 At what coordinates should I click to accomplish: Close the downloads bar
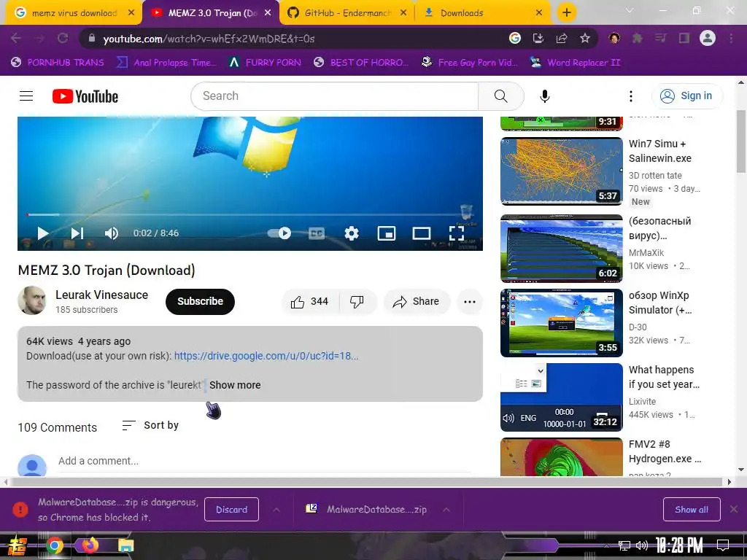coord(734,510)
